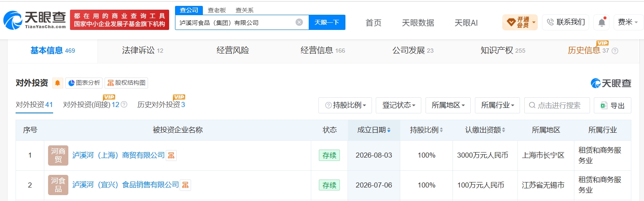Expand the 登记状态 filter dropdown
Image resolution: width=644 pixels, height=201 pixels.
399,105
